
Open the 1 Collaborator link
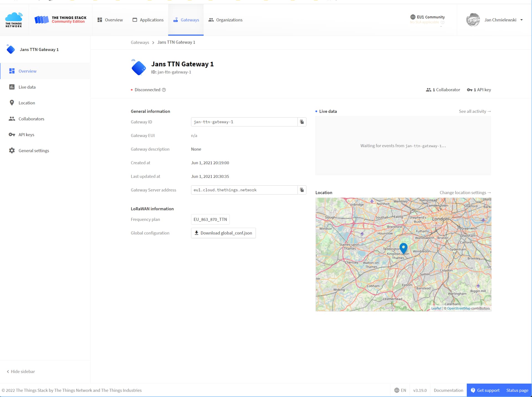[443, 90]
